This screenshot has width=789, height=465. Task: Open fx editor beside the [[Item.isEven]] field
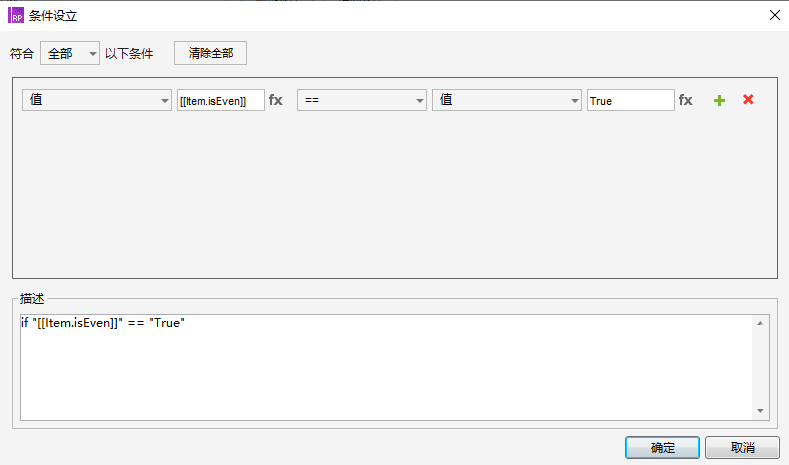click(276, 100)
